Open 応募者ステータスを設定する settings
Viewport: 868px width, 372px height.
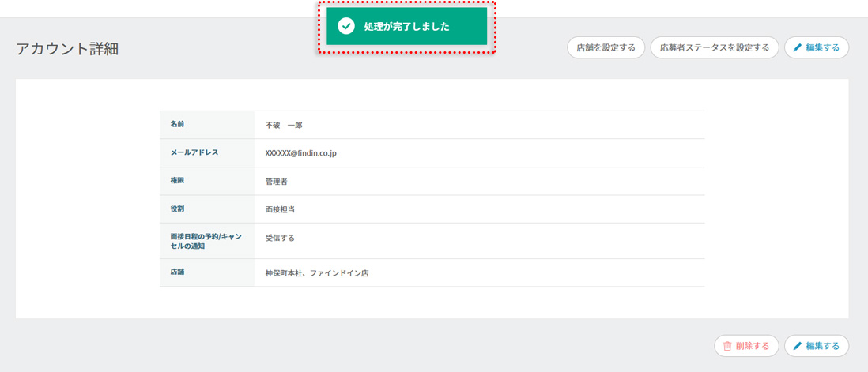(714, 47)
